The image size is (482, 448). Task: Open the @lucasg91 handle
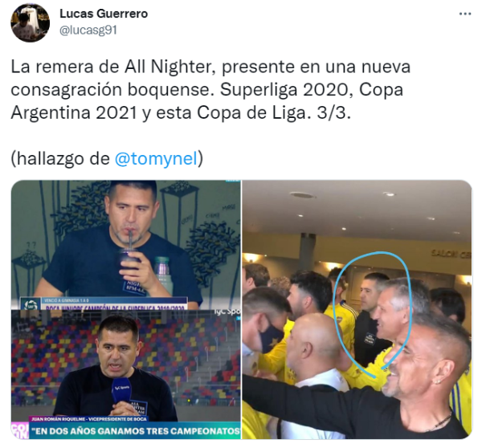pyautogui.click(x=88, y=31)
